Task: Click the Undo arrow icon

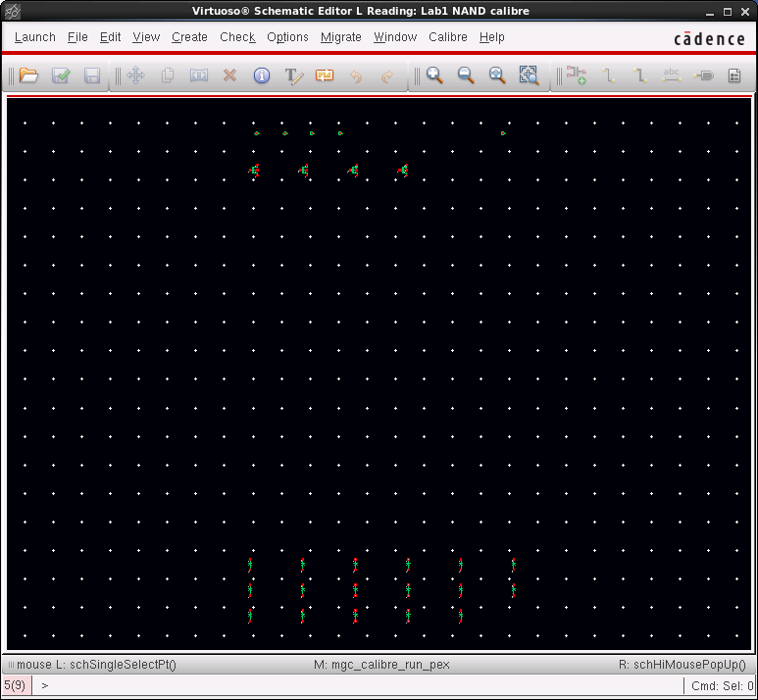Action: [356, 76]
